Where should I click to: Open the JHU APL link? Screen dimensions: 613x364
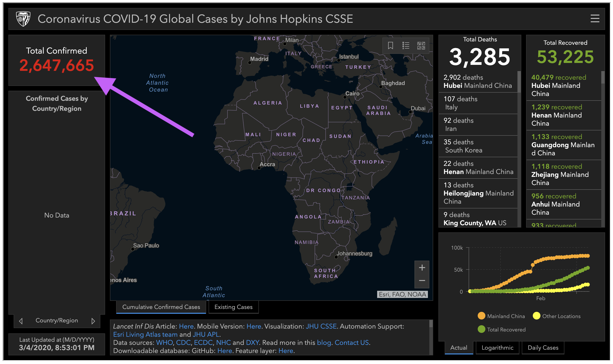[x=206, y=334]
